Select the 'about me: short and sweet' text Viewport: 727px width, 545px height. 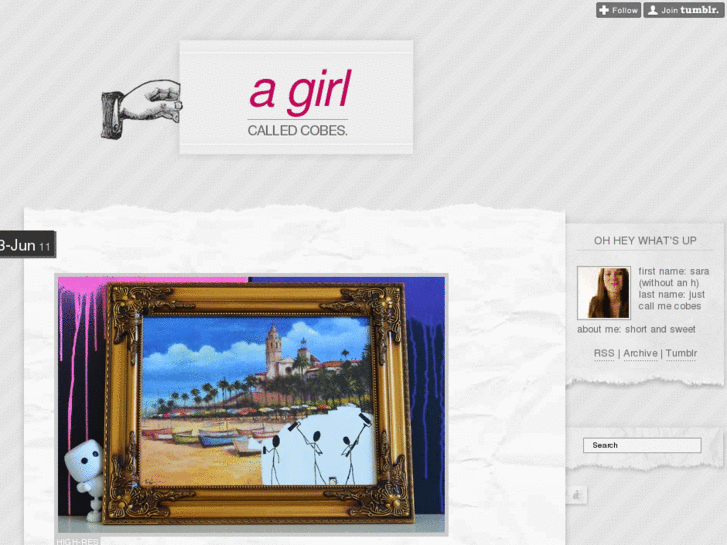636,329
